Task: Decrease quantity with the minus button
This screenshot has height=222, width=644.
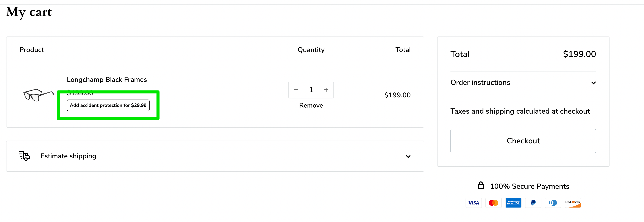Action: (296, 90)
